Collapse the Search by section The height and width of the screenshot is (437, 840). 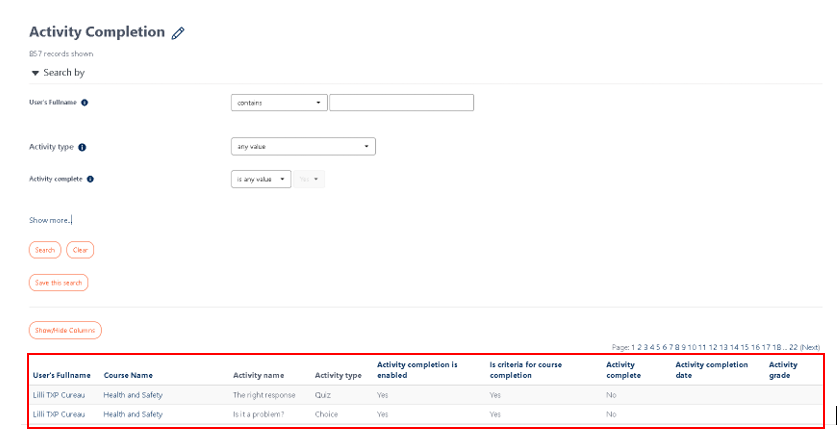(36, 73)
